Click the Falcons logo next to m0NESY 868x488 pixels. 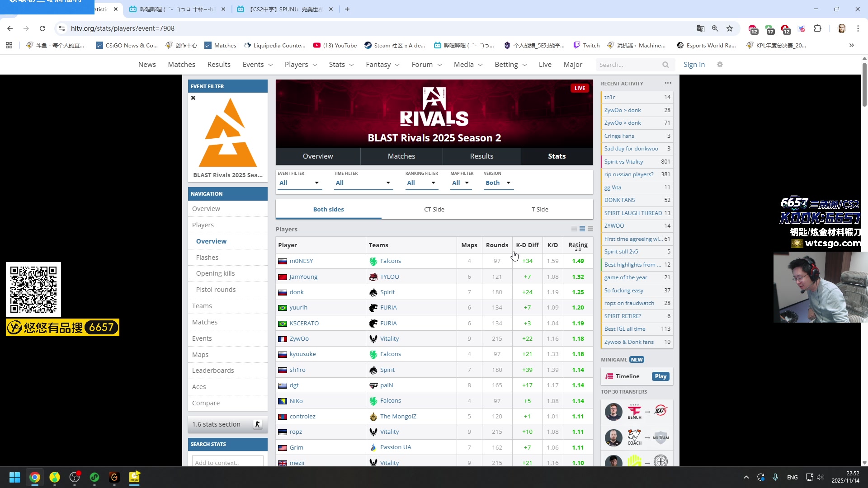(x=373, y=261)
